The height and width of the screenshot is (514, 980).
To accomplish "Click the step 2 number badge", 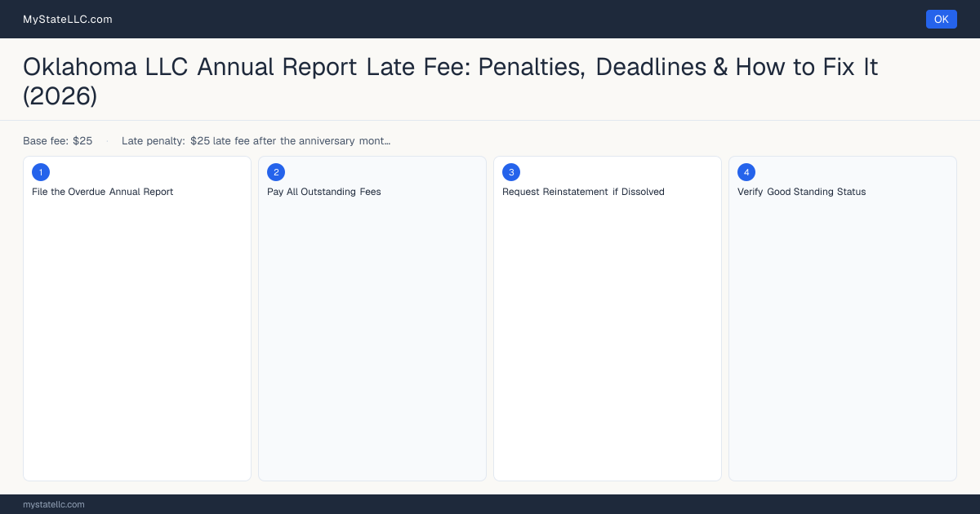I will 276,172.
